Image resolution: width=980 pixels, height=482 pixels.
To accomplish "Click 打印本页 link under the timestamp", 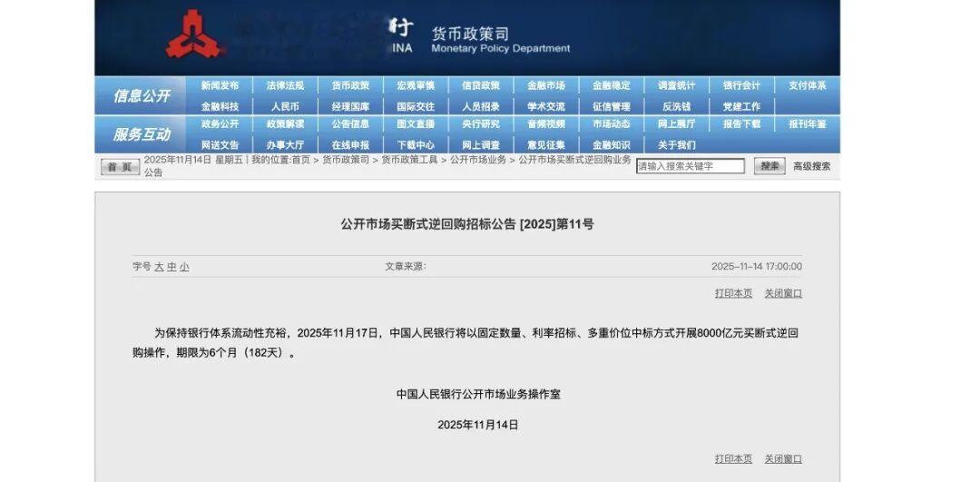I will [x=734, y=293].
